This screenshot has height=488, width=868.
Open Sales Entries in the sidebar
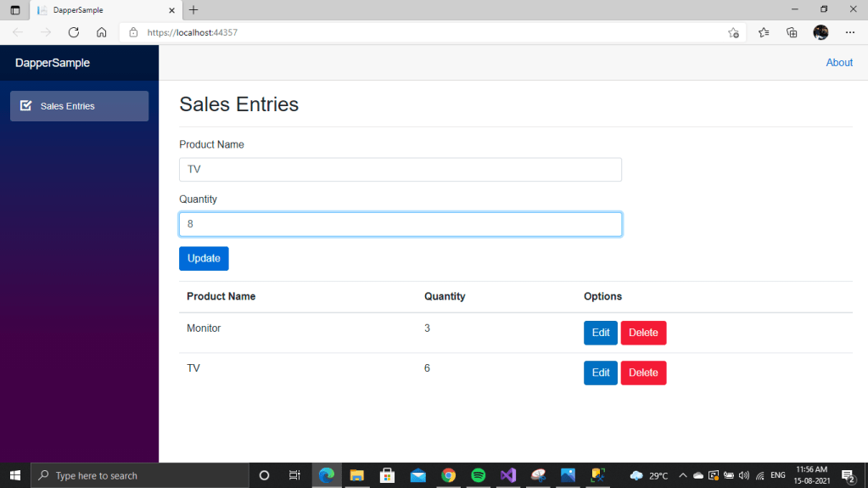[x=79, y=106]
